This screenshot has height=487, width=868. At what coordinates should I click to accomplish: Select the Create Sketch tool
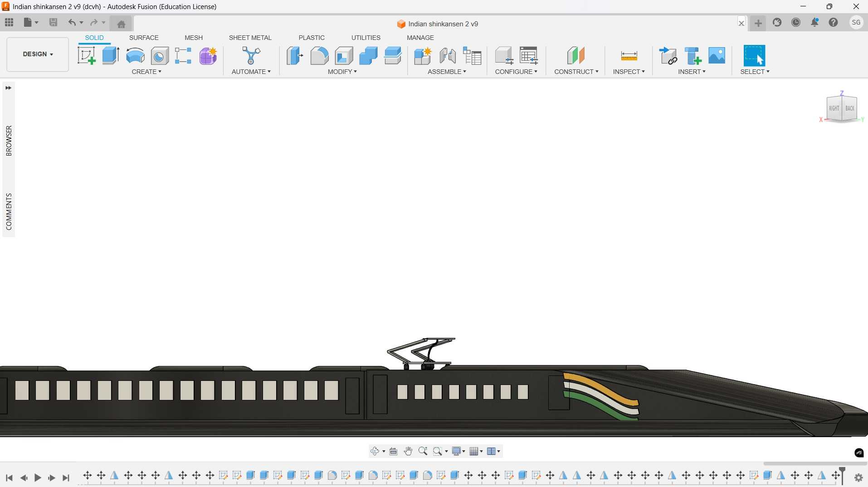86,56
